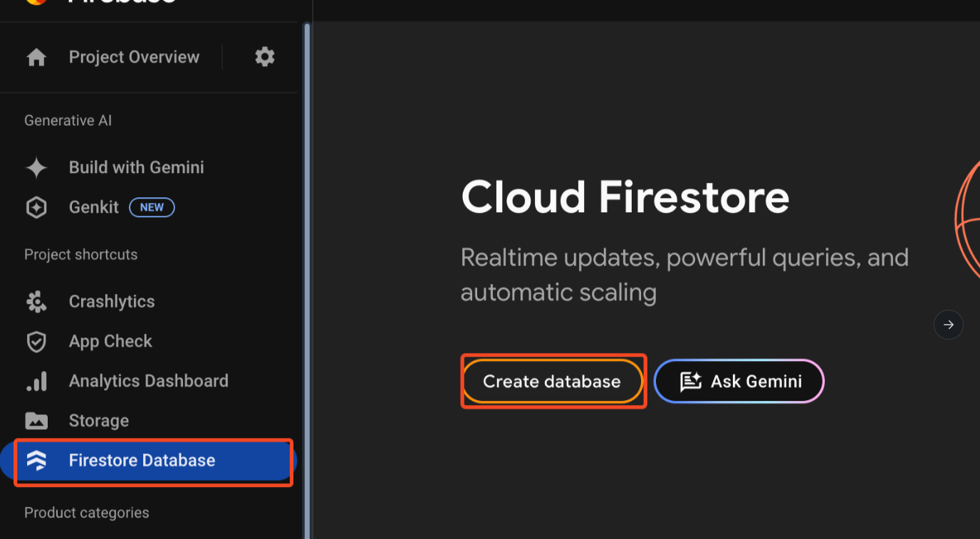
Task: Click the Firestore Database icon
Action: 36,461
